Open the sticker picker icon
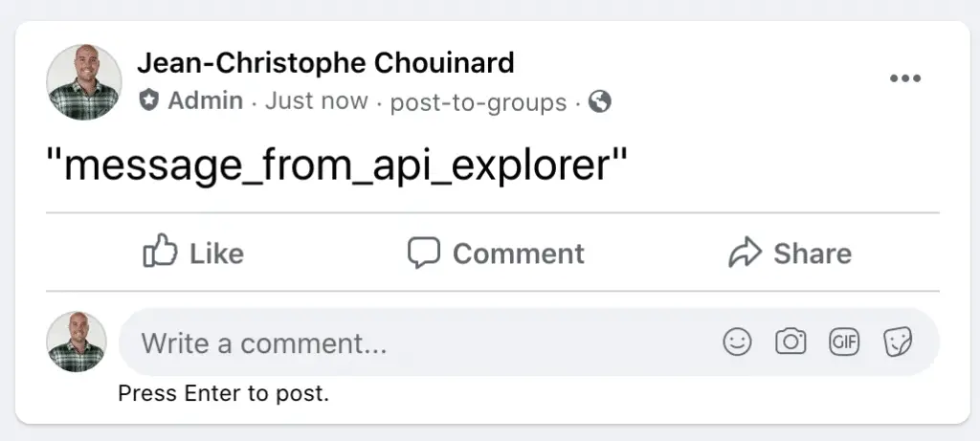Viewport: 980px width, 441px height. tap(898, 342)
